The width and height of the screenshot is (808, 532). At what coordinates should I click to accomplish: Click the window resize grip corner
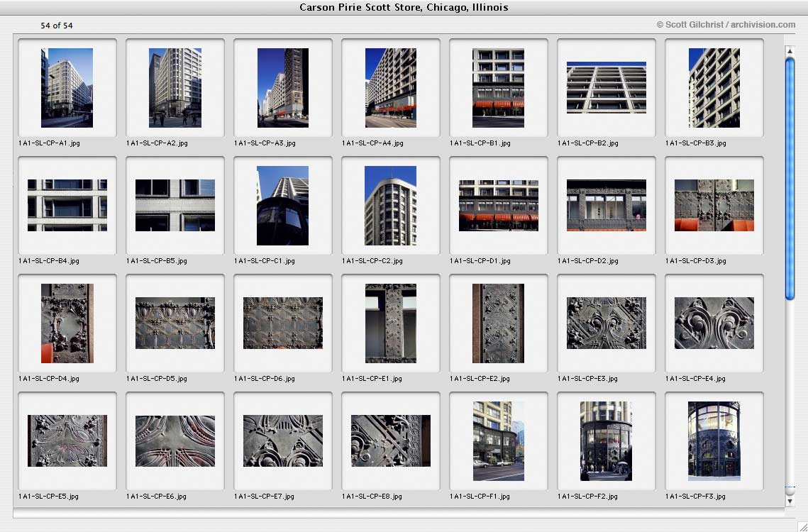[802, 526]
